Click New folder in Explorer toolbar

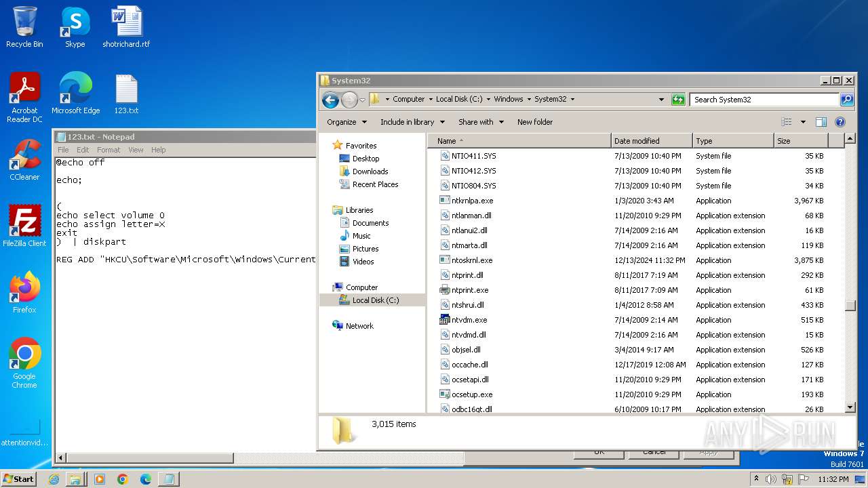[x=535, y=122]
